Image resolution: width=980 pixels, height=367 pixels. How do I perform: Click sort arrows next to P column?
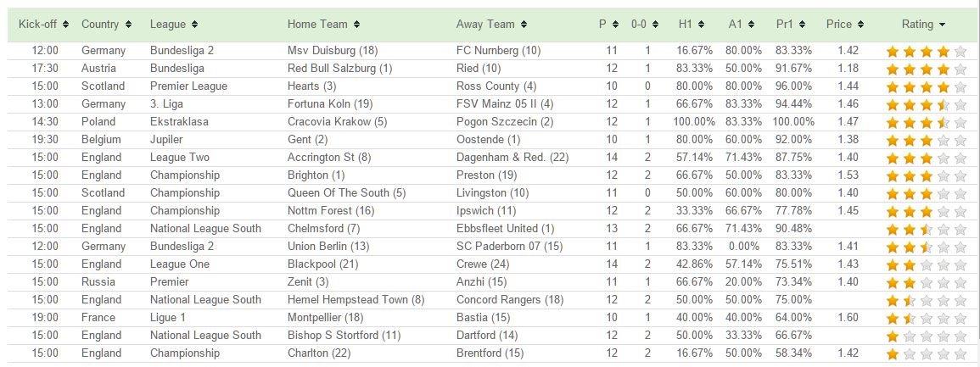616,25
